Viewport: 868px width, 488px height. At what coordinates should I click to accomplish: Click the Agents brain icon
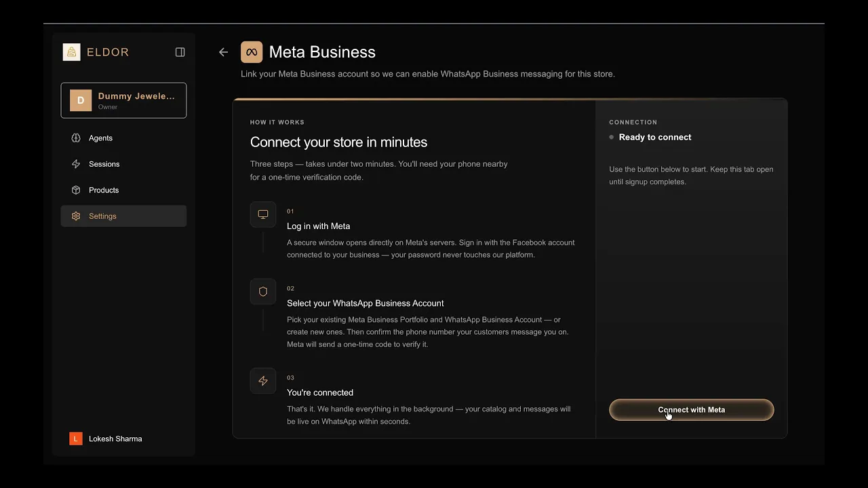point(76,138)
